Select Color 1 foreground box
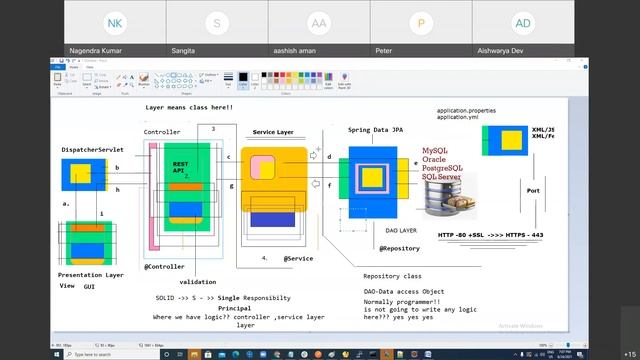Screen dimensions: 640x360 (x=243, y=80)
